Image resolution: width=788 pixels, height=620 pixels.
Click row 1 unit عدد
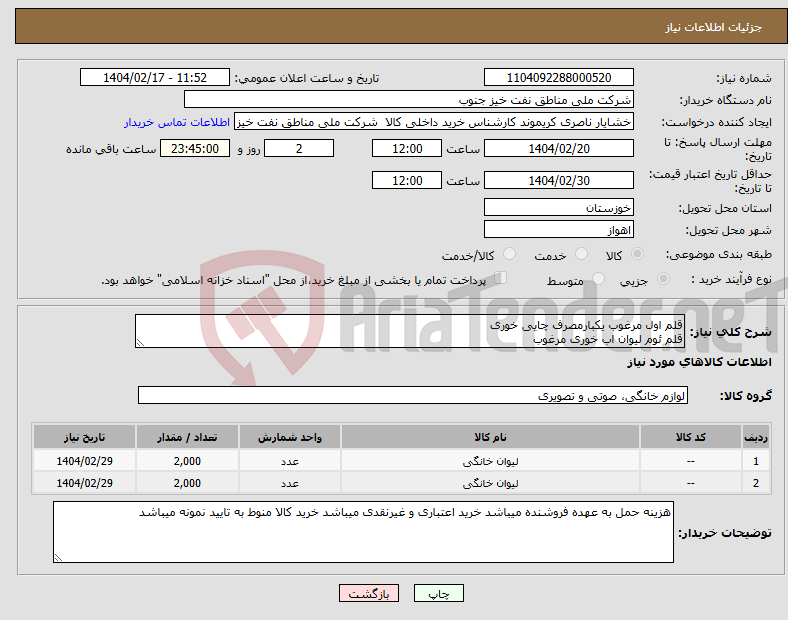pos(290,461)
